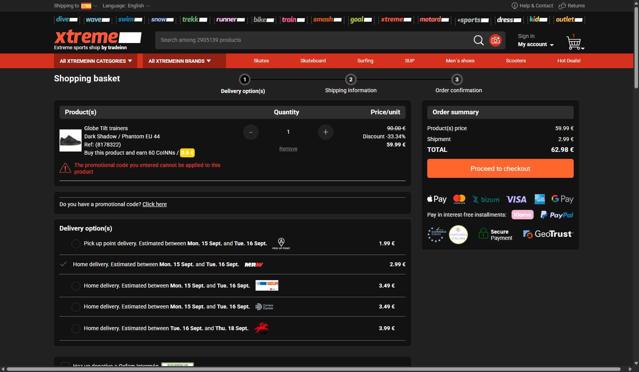
Task: Click the yellow CoINNs value badge
Action: click(x=187, y=153)
